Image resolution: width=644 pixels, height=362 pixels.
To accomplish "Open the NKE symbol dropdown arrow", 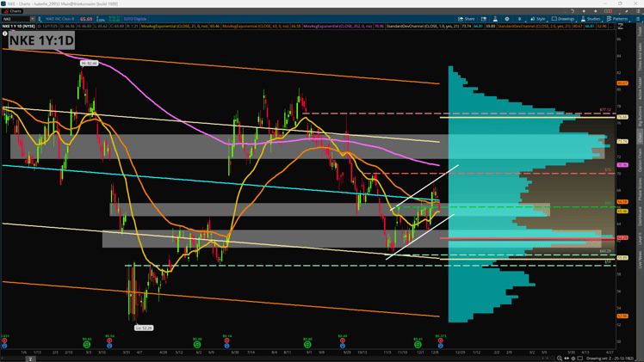I will click(33, 19).
